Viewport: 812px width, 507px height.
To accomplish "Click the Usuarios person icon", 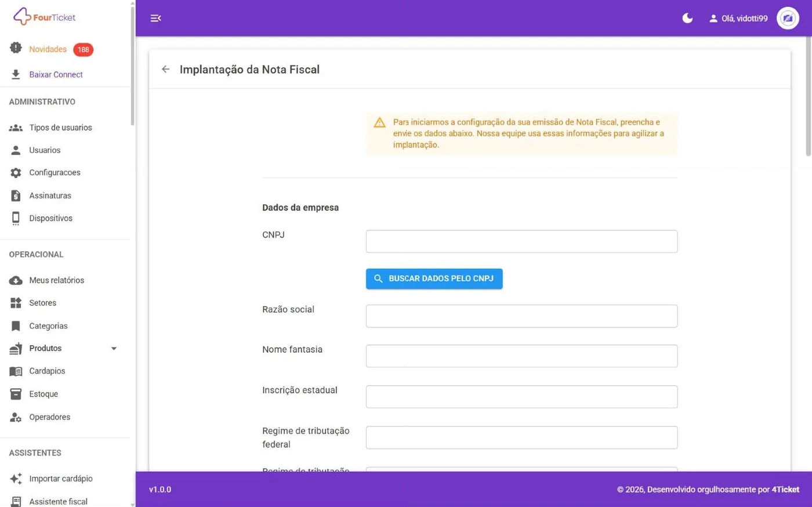I will point(16,150).
